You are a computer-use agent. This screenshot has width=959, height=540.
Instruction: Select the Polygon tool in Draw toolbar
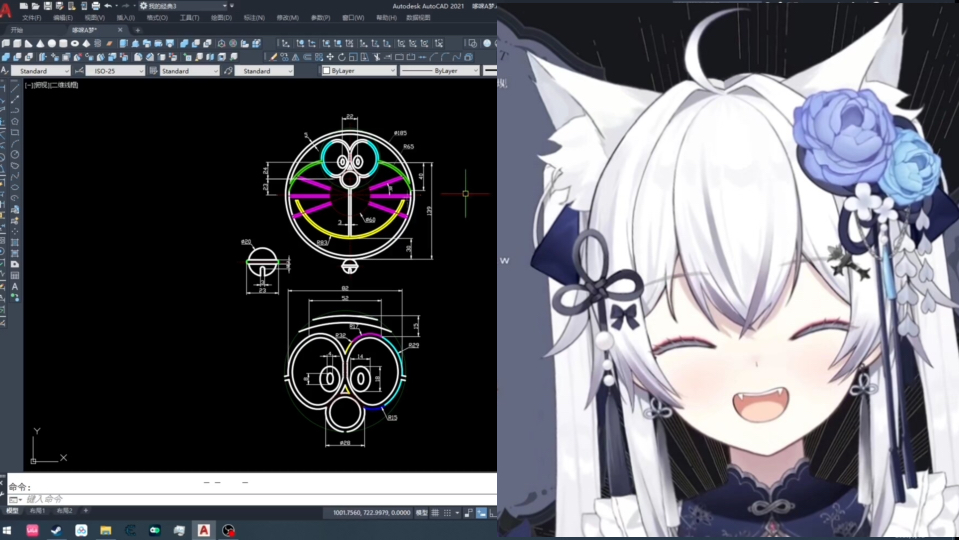point(15,121)
